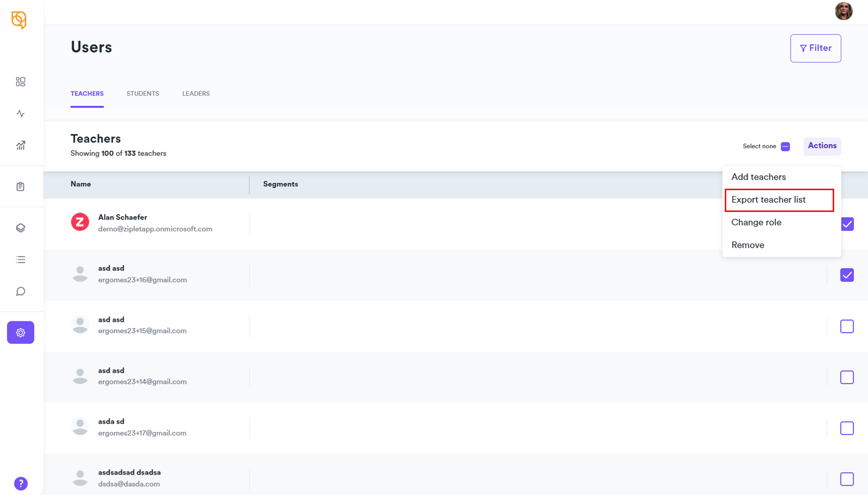The height and width of the screenshot is (495, 868).
Task: Open the settings gear icon in sidebar
Action: click(20, 332)
